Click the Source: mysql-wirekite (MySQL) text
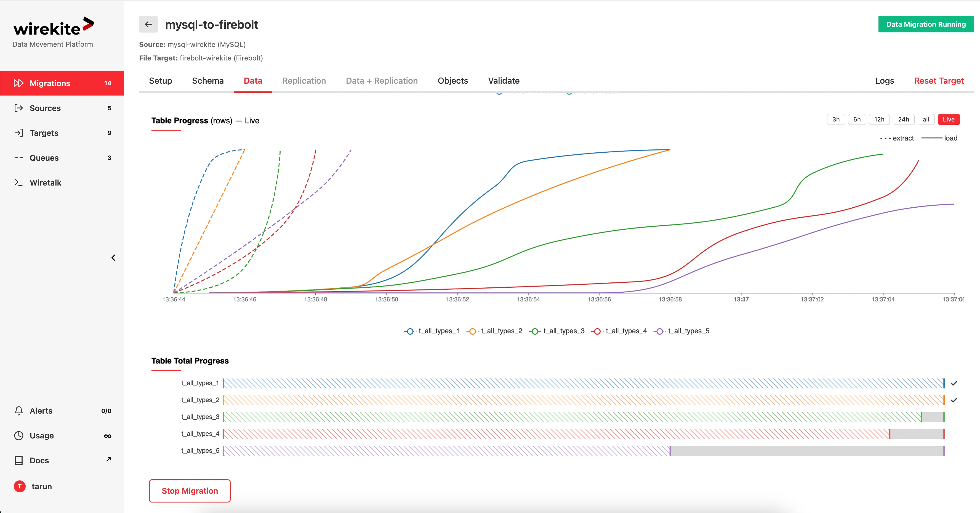This screenshot has height=513, width=980. [x=192, y=44]
